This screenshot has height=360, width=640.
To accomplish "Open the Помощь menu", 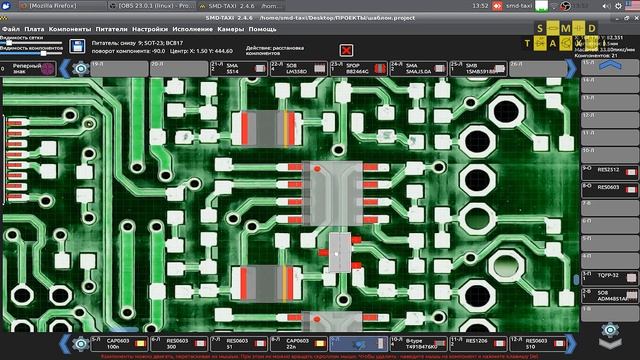I will (x=262, y=29).
